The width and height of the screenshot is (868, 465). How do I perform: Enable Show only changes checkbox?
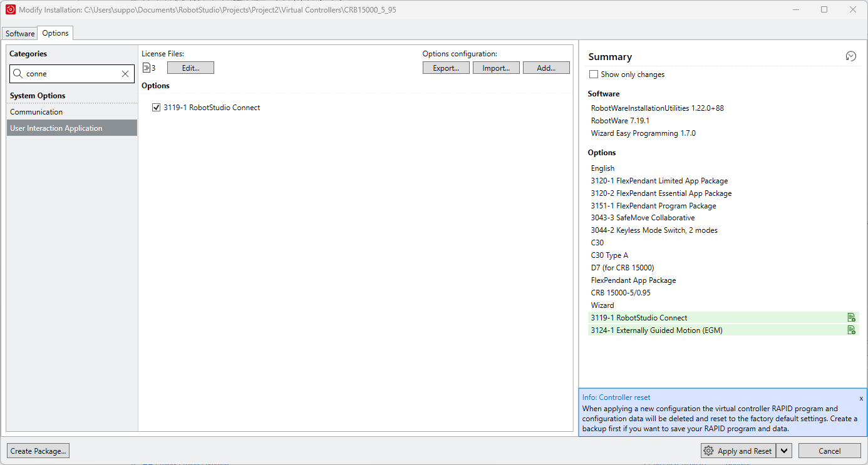click(594, 74)
